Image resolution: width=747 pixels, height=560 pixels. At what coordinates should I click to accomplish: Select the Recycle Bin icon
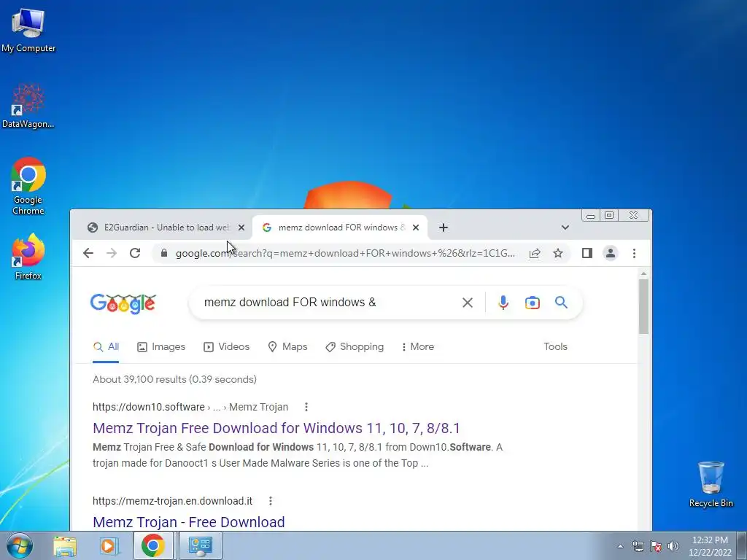pyautogui.click(x=711, y=484)
